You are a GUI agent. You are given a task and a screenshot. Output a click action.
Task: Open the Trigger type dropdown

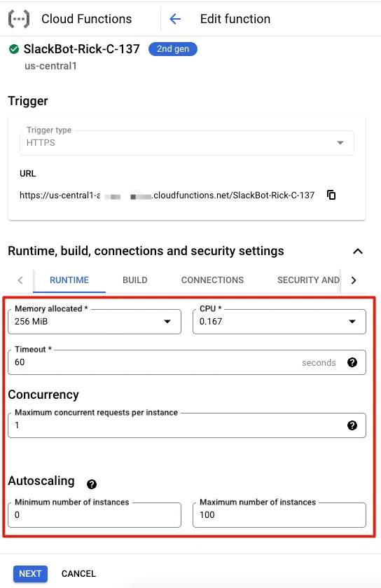pyautogui.click(x=187, y=143)
